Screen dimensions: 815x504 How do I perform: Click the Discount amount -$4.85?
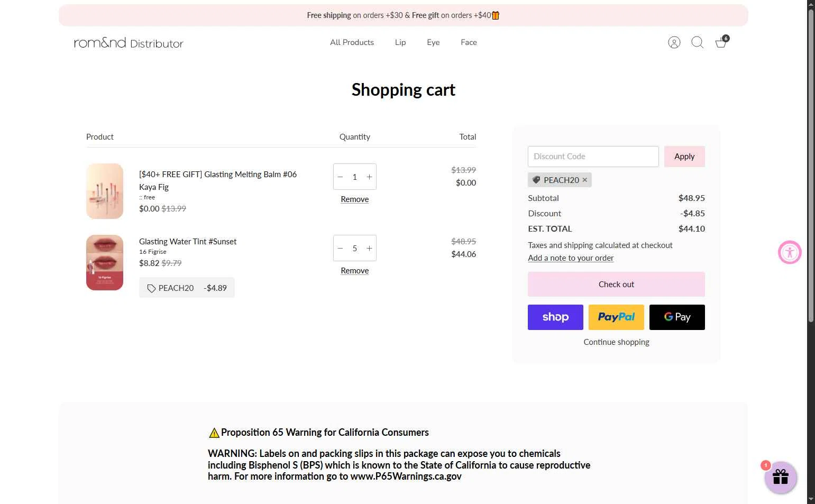pos(693,214)
